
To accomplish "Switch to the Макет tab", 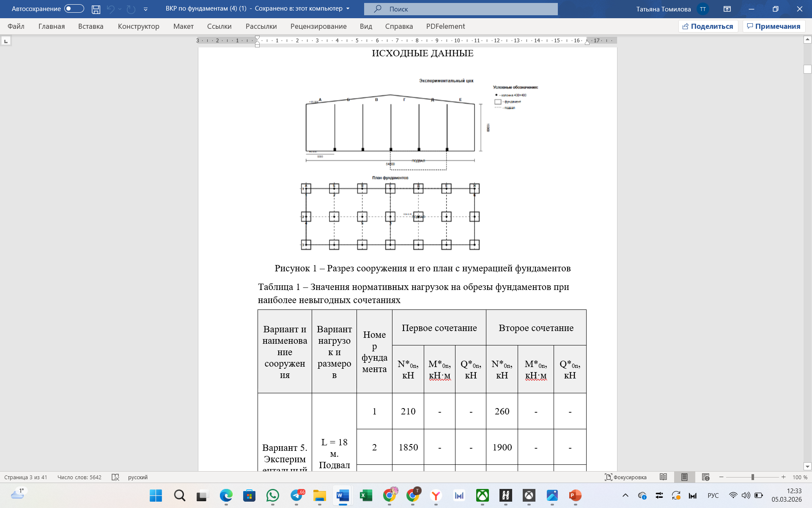I will pyautogui.click(x=184, y=26).
